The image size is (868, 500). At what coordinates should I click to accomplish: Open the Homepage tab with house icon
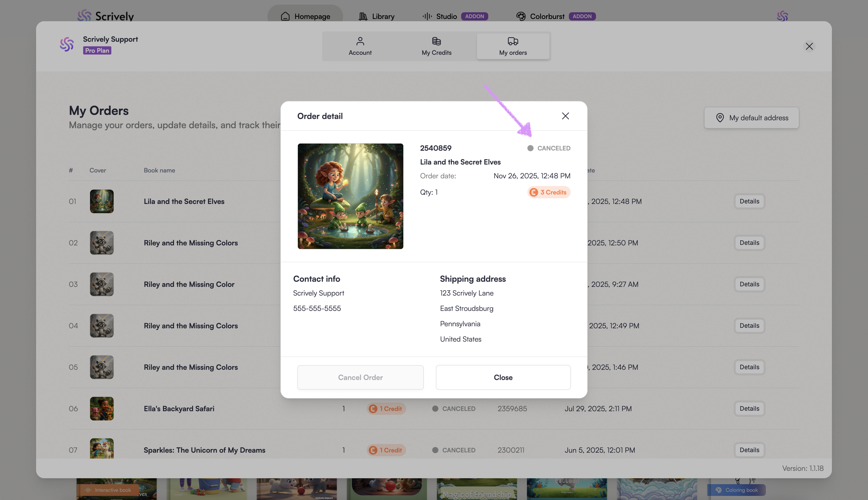pos(305,16)
